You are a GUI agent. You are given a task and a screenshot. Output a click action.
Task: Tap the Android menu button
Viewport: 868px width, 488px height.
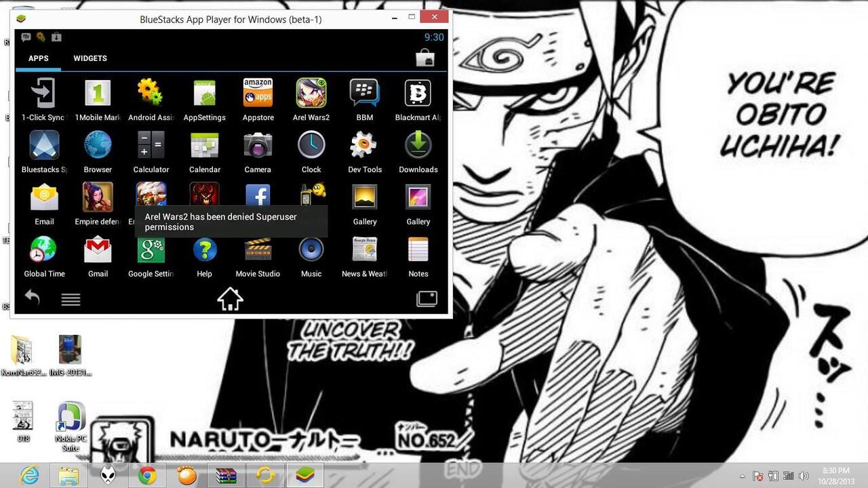71,300
